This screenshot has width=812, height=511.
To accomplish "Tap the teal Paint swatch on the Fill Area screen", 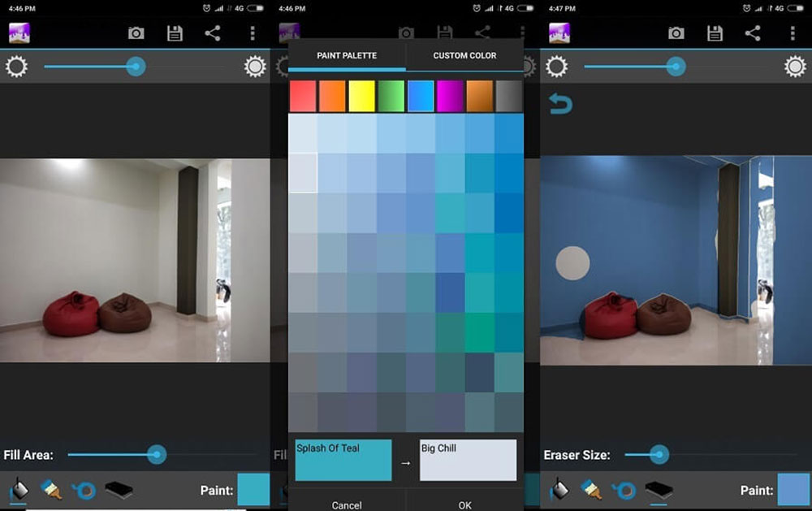I will pos(253,489).
